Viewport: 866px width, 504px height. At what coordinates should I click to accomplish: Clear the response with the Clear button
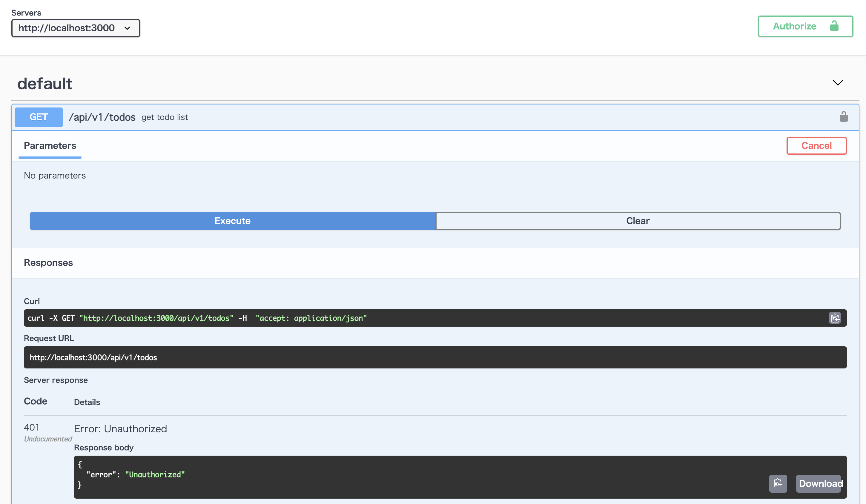click(x=638, y=221)
